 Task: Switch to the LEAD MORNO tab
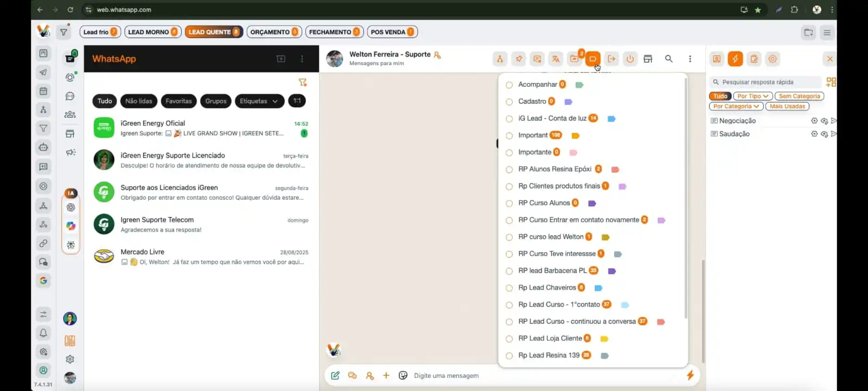pyautogui.click(x=152, y=32)
